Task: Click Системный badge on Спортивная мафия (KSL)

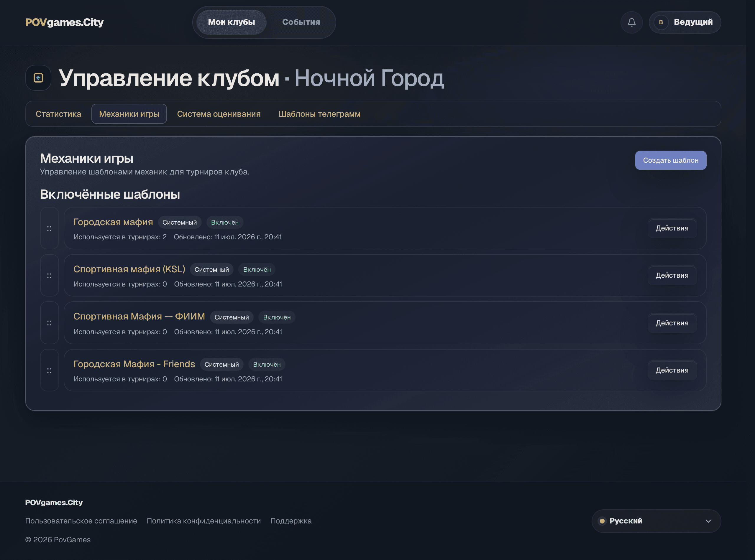Action: [x=212, y=269]
